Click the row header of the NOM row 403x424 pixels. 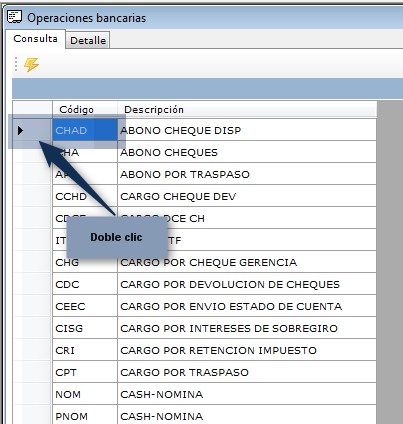[32, 394]
